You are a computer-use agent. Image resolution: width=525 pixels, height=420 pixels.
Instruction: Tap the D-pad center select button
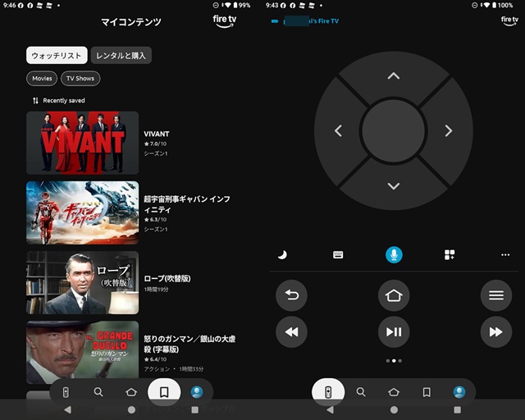(394, 131)
